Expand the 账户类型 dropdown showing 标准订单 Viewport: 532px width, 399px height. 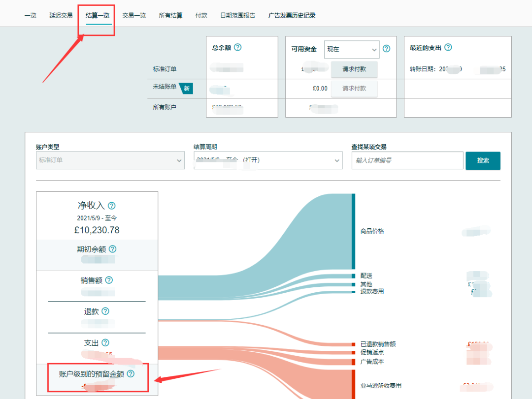point(110,160)
